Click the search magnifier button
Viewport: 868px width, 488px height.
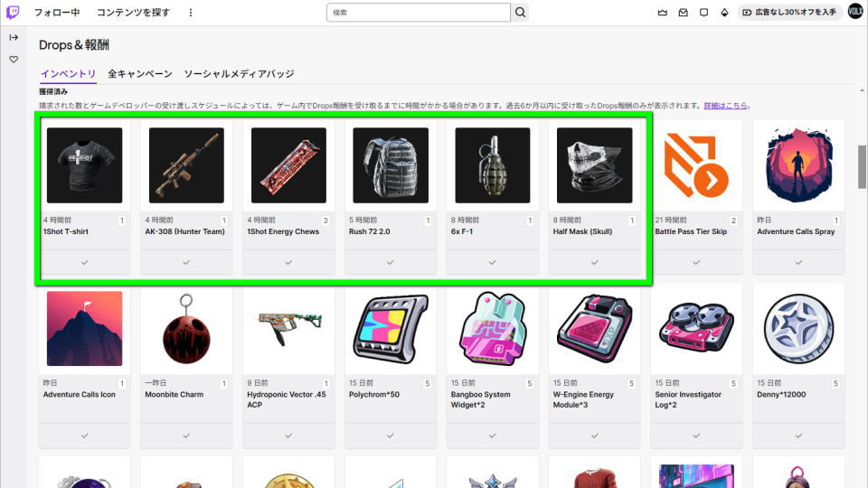(x=521, y=12)
